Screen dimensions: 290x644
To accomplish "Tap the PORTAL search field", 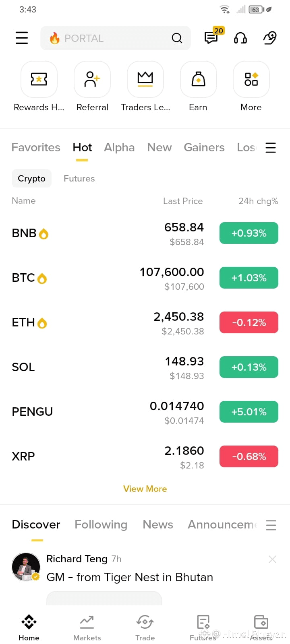I will tap(116, 38).
